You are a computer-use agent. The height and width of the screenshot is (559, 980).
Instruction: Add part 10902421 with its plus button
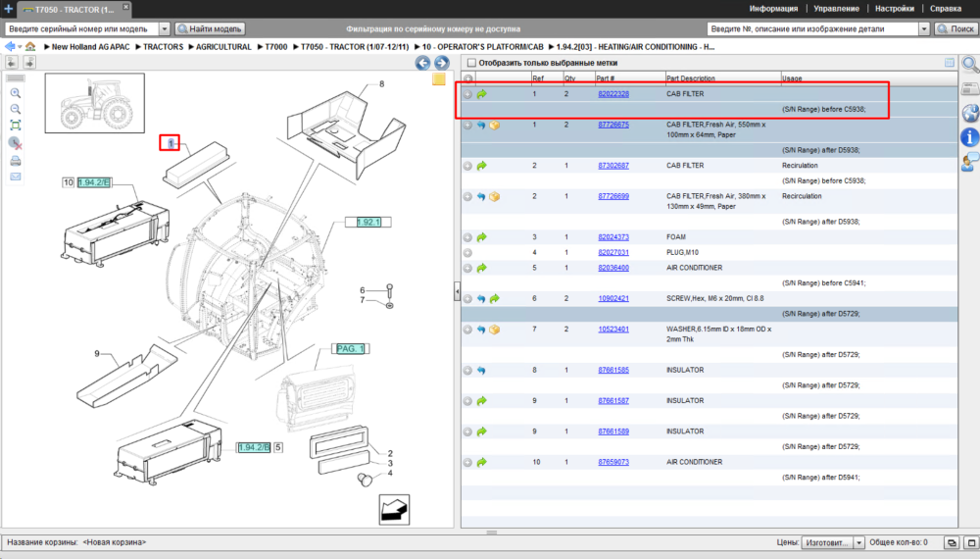tap(467, 299)
